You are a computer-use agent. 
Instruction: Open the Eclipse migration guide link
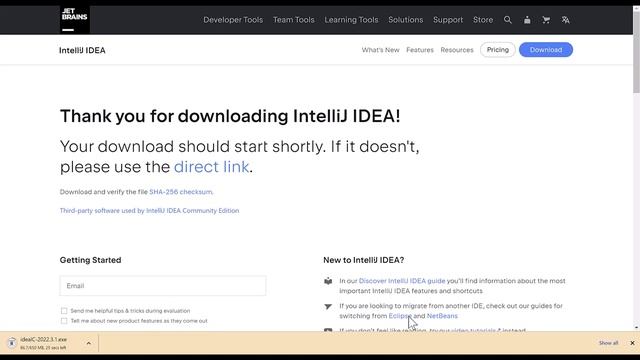point(400,316)
